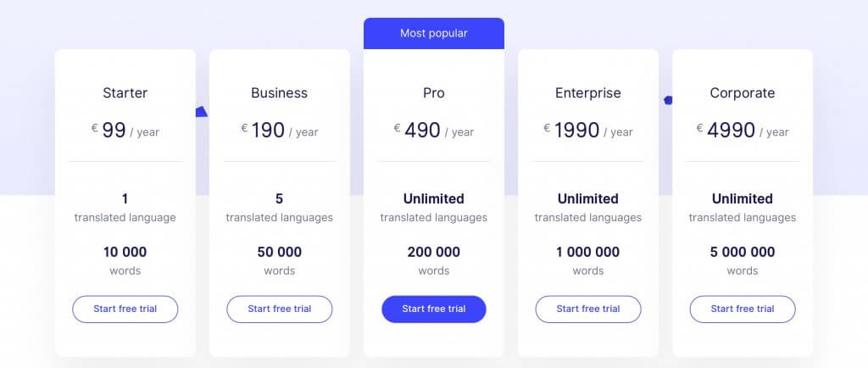Select the €490 / year price
The width and height of the screenshot is (868, 368).
click(x=433, y=131)
